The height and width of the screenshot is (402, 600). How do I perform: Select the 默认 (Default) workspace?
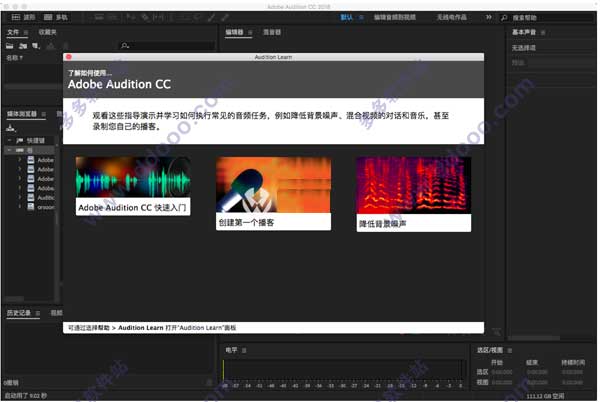(346, 17)
